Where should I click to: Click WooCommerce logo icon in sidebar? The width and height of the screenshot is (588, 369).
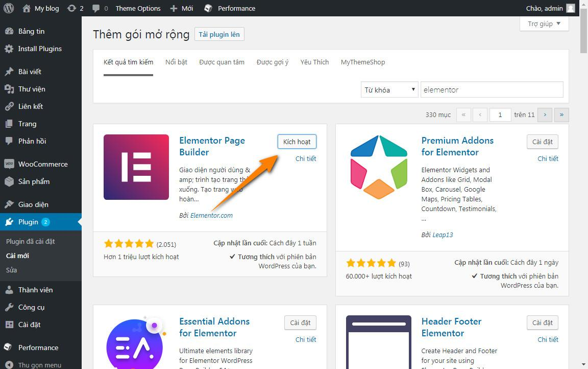[x=9, y=164]
